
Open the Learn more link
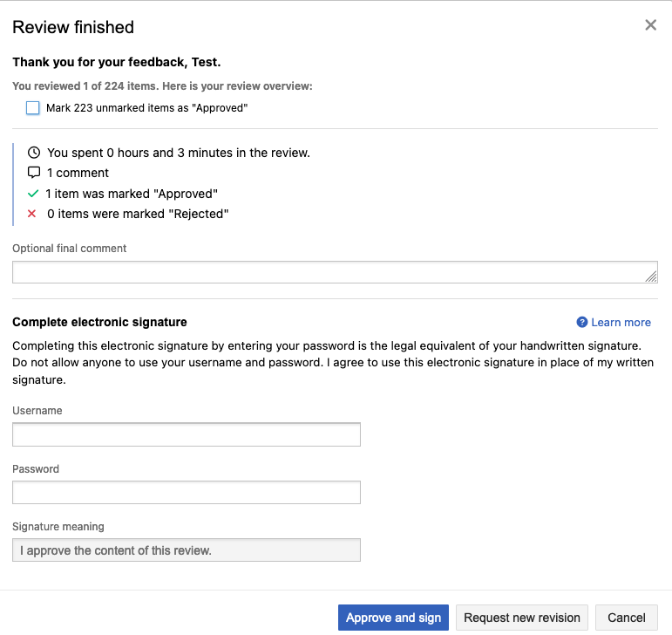(621, 323)
